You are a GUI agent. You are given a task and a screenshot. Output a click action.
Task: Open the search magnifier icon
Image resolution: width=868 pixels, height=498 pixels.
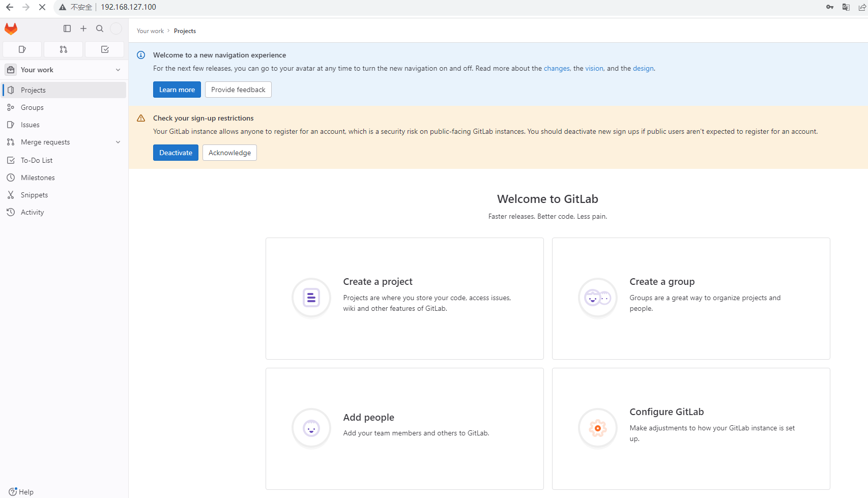(100, 28)
